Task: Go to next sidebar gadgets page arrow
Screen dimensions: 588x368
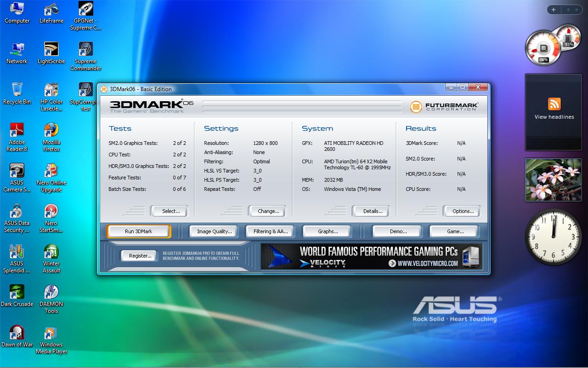Action: tap(577, 9)
